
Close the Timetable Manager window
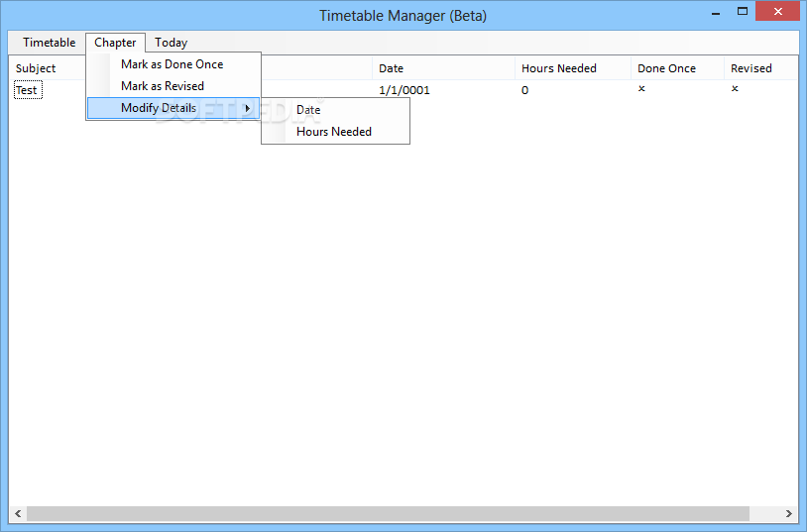tap(777, 11)
